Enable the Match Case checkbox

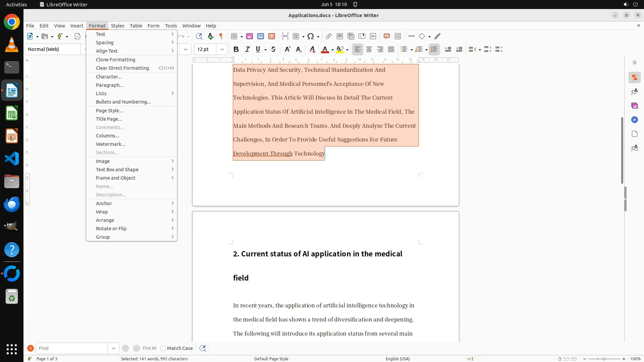point(163,348)
